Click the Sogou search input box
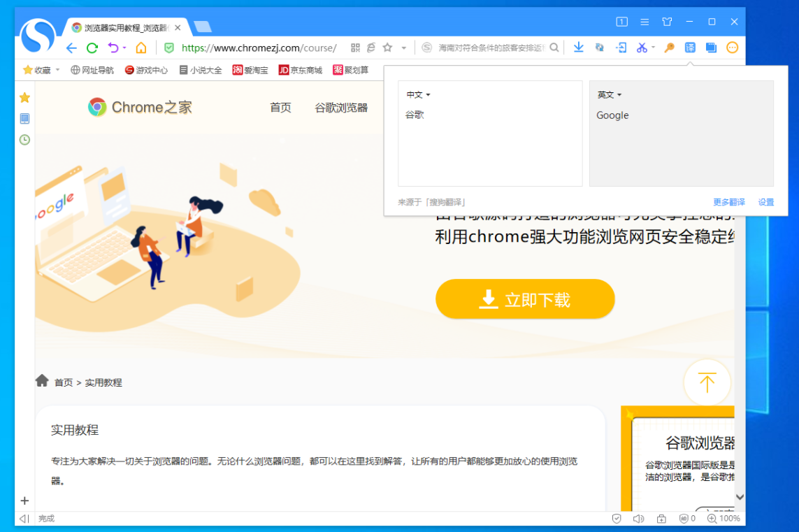 click(491, 48)
